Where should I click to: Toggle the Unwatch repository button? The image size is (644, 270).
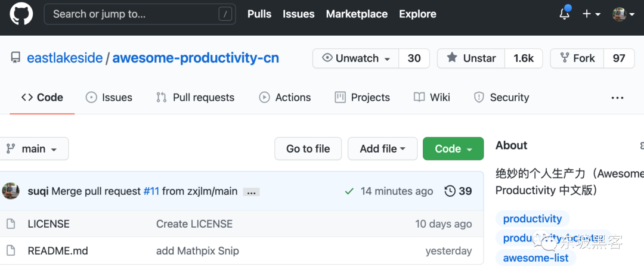pos(356,58)
